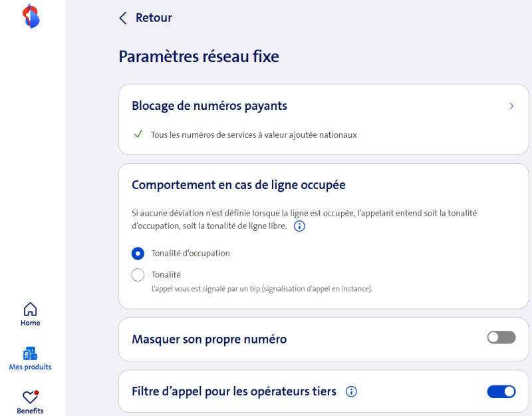The height and width of the screenshot is (416, 532).
Task: Click Mes produits label in navigation
Action: [30, 367]
